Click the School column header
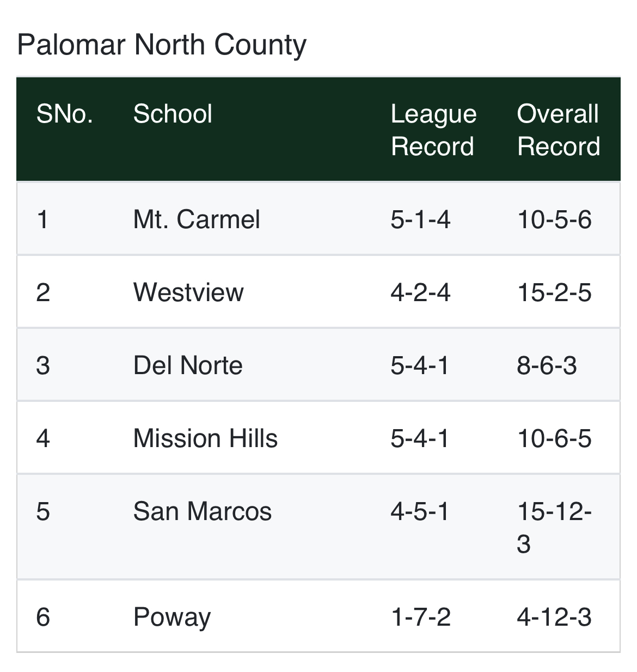637x672 pixels. (x=173, y=114)
